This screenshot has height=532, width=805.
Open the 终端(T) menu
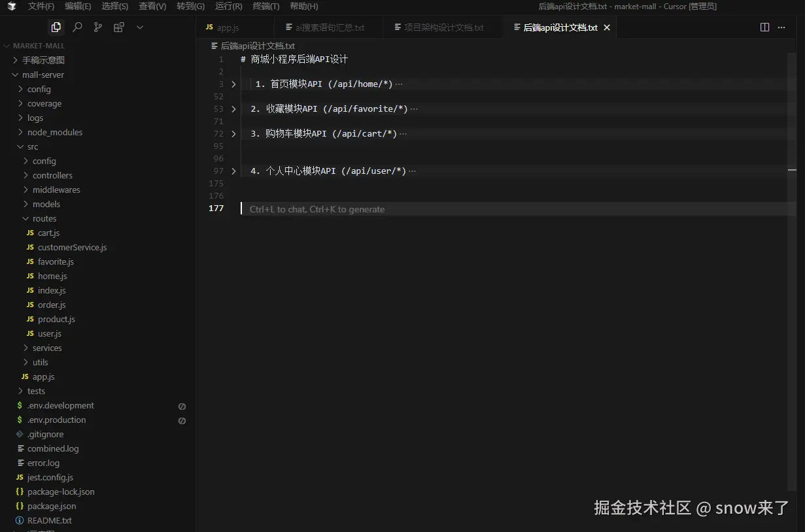[x=265, y=7]
